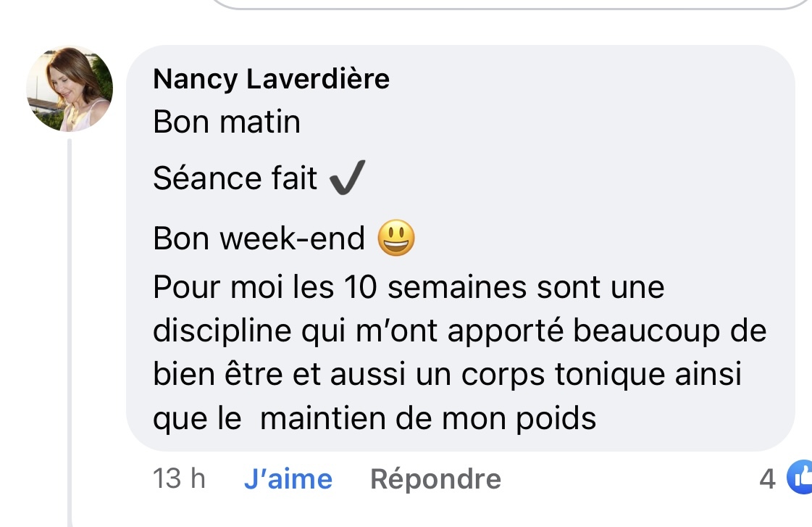Open the 13 h timestamp link
812x527 pixels.
[179, 479]
